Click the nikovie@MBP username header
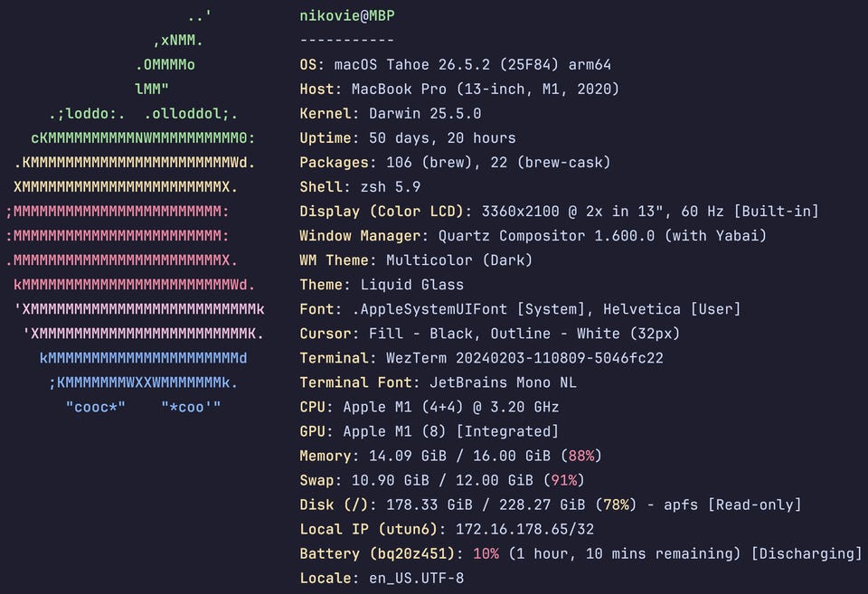The image size is (868, 594). click(347, 16)
